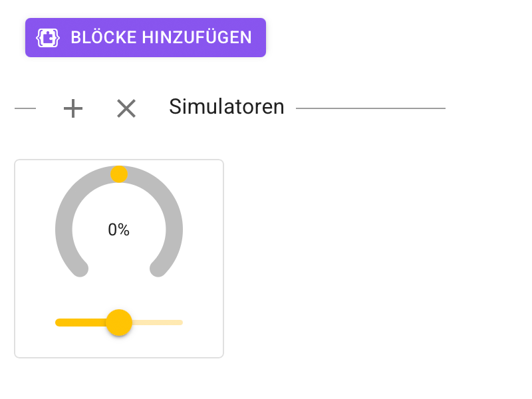Click the middle right side of the gray gauge arc

click(x=174, y=229)
